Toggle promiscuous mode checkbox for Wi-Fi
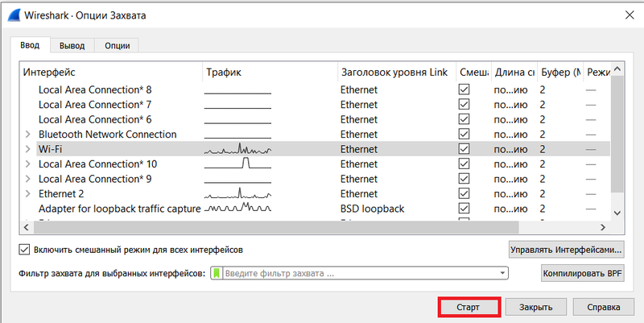 [x=464, y=150]
